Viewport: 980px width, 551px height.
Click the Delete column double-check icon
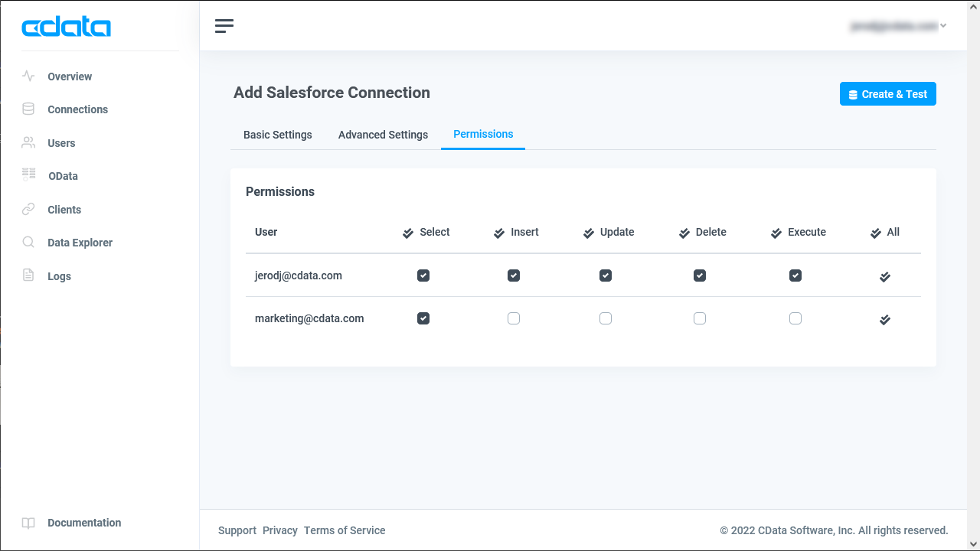pos(684,233)
